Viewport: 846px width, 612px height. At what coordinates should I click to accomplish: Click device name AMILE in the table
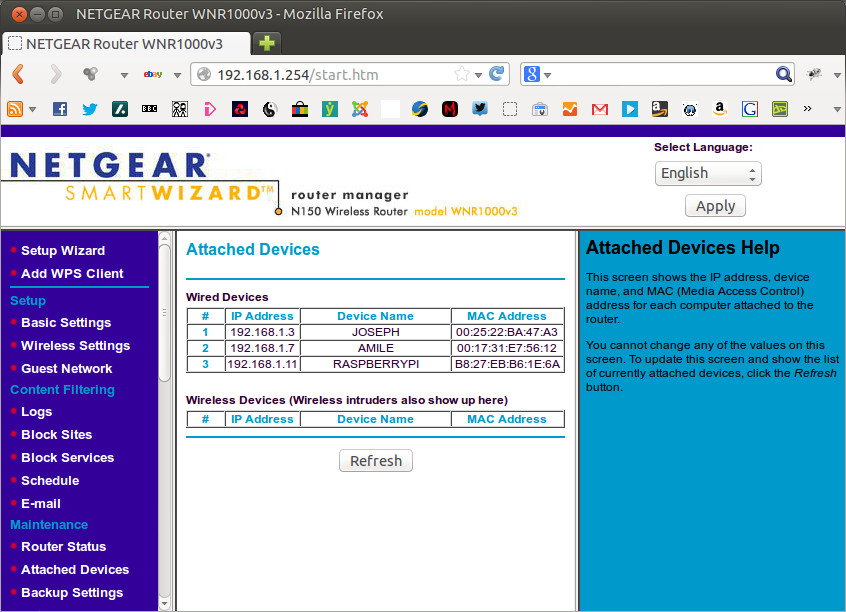tap(376, 348)
